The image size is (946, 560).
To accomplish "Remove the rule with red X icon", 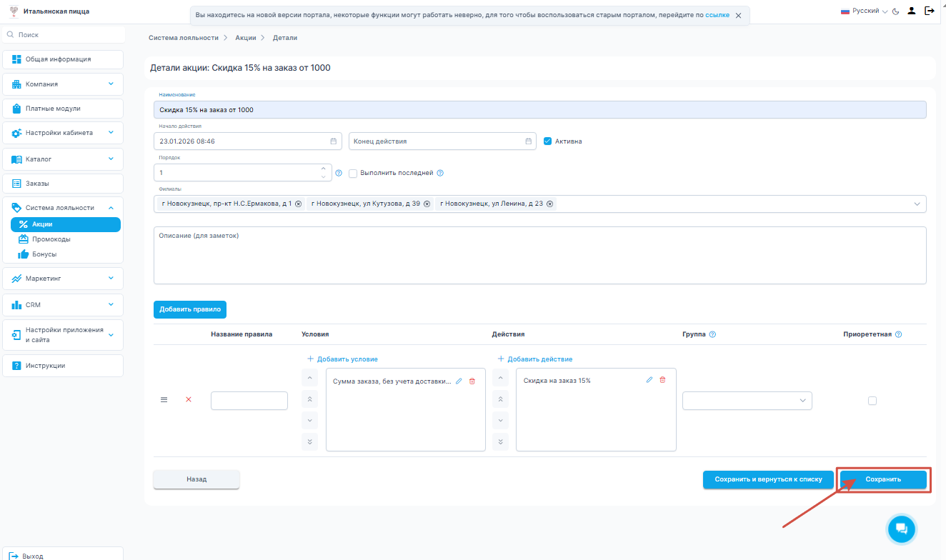I will [x=189, y=400].
